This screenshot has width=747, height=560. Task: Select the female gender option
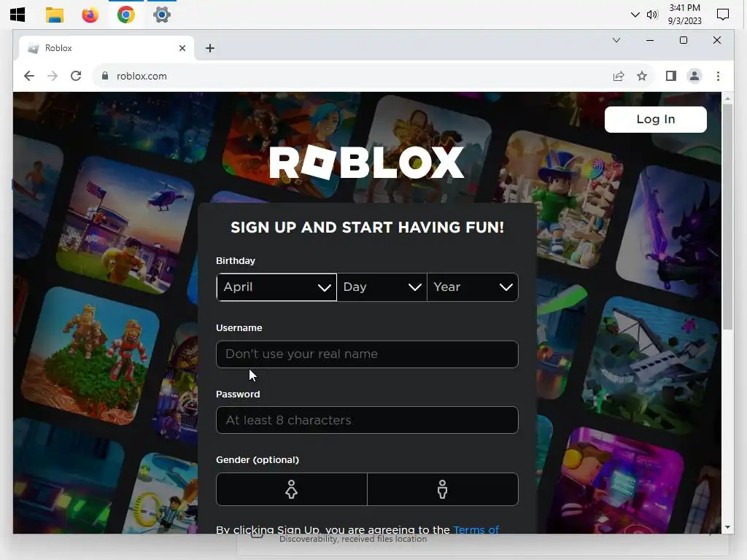pos(292,489)
